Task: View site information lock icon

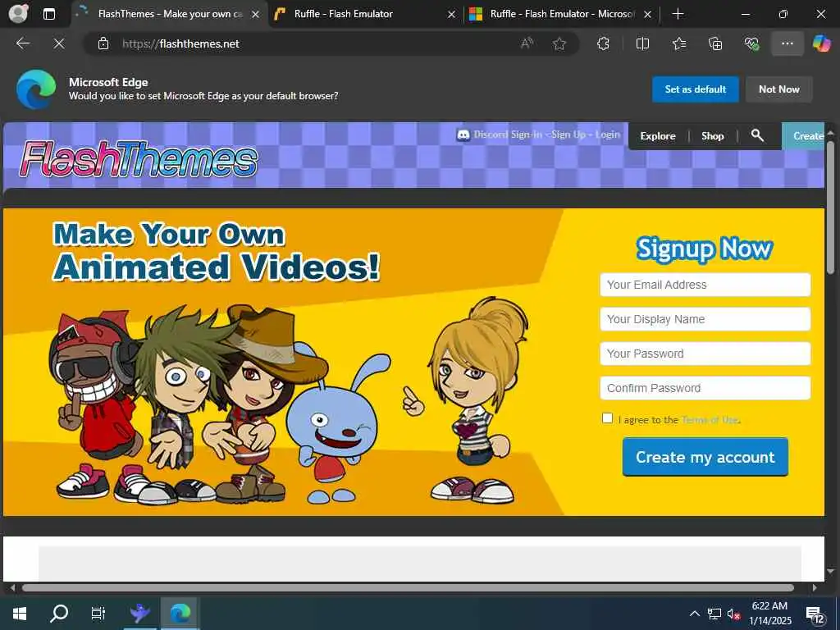Action: 103,43
